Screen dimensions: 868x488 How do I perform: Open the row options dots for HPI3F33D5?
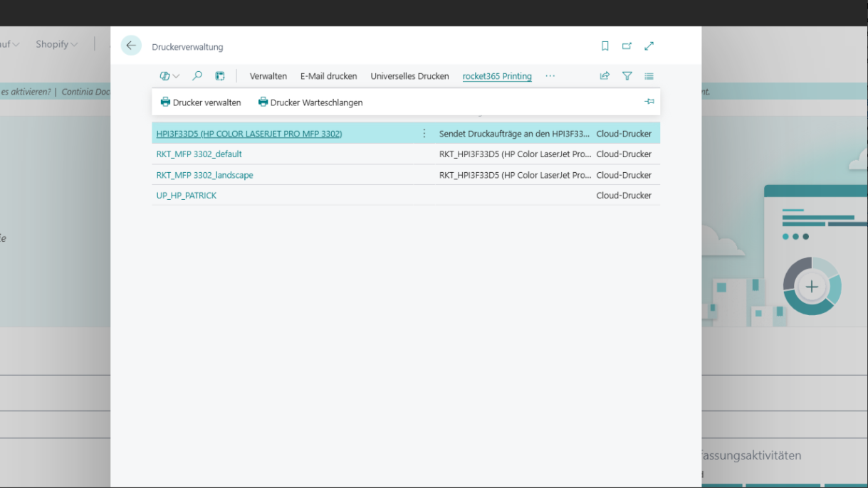coord(424,133)
